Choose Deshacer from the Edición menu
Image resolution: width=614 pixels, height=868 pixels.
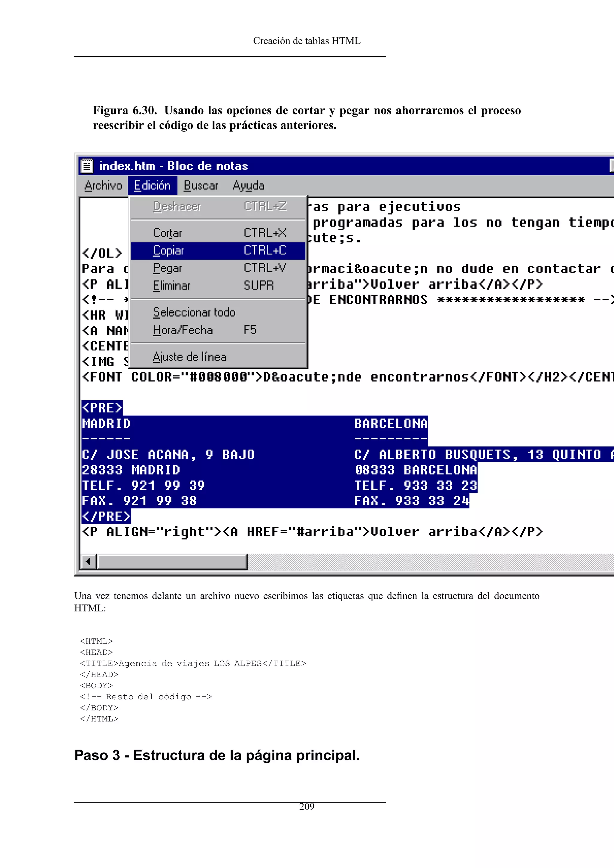[x=218, y=207]
